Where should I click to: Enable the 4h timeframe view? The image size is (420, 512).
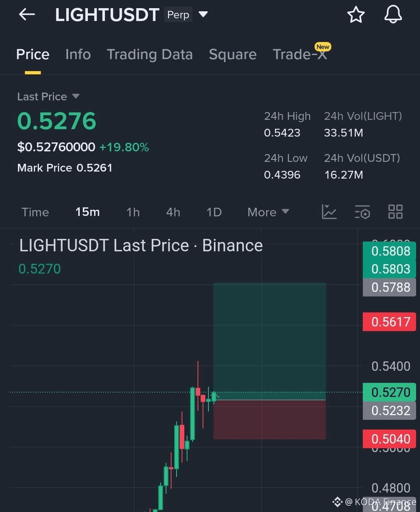point(173,212)
